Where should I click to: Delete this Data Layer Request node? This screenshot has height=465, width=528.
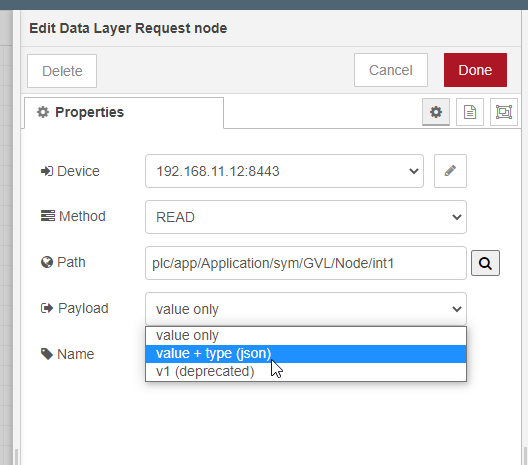(62, 71)
